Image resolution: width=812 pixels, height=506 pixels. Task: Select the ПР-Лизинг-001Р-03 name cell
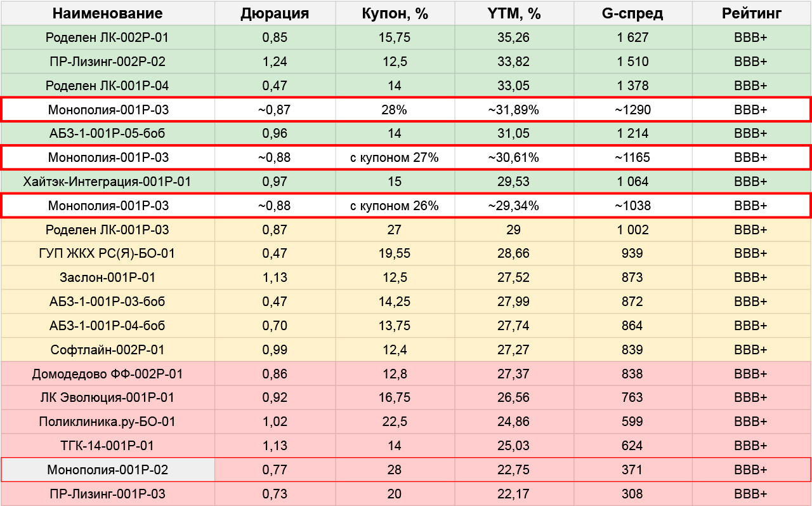pos(107,494)
